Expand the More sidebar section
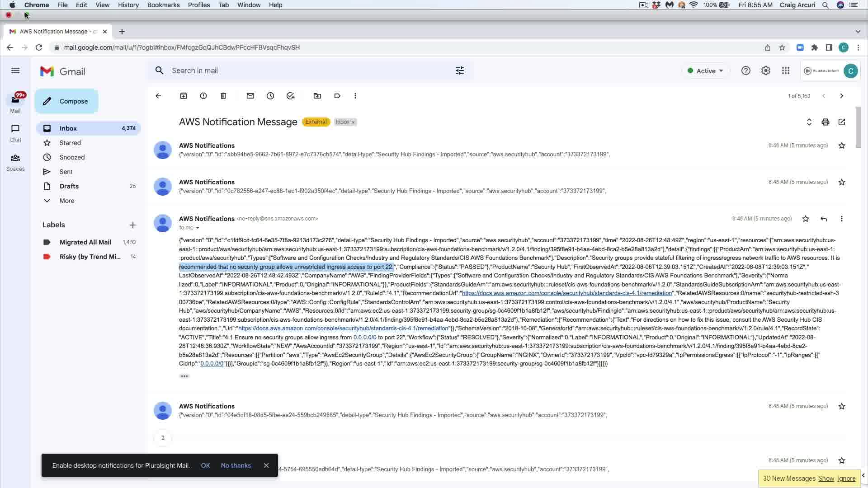This screenshot has height=488, width=868. [66, 201]
